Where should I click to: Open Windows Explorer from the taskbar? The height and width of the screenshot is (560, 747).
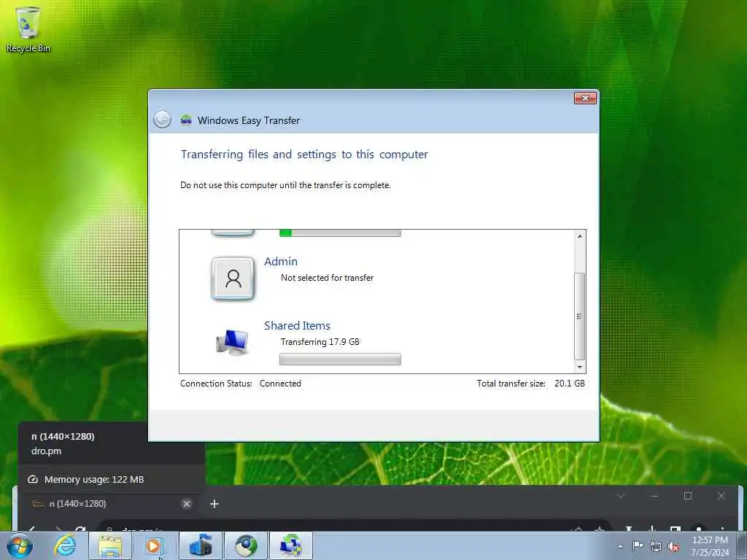[110, 545]
